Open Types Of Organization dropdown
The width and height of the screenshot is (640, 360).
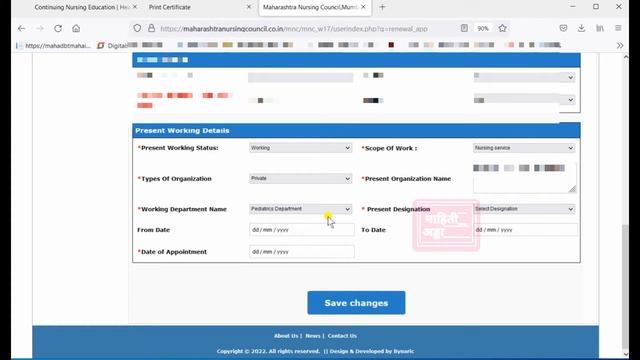[x=300, y=178]
